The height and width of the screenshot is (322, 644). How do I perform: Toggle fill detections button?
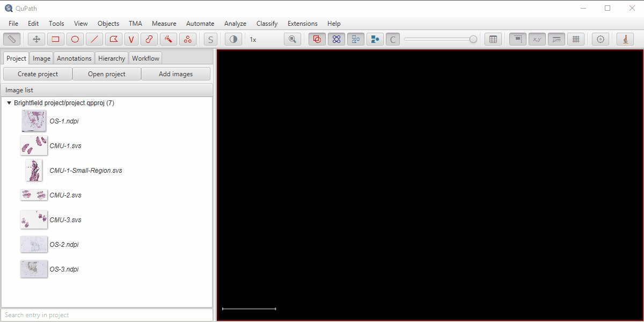[375, 39]
